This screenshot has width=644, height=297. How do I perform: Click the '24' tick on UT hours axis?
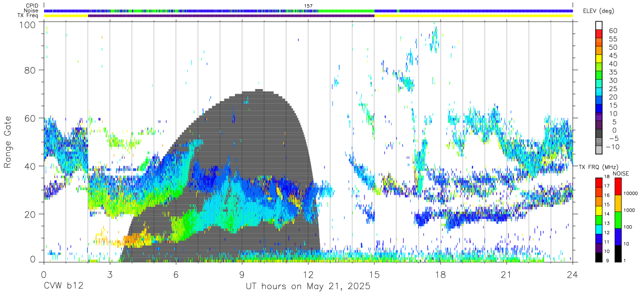tap(573, 274)
